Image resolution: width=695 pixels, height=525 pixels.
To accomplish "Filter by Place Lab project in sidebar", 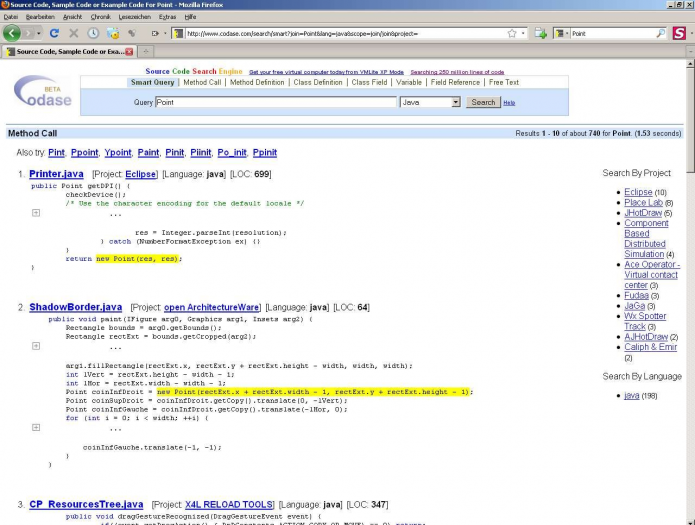I will pyautogui.click(x=643, y=203).
